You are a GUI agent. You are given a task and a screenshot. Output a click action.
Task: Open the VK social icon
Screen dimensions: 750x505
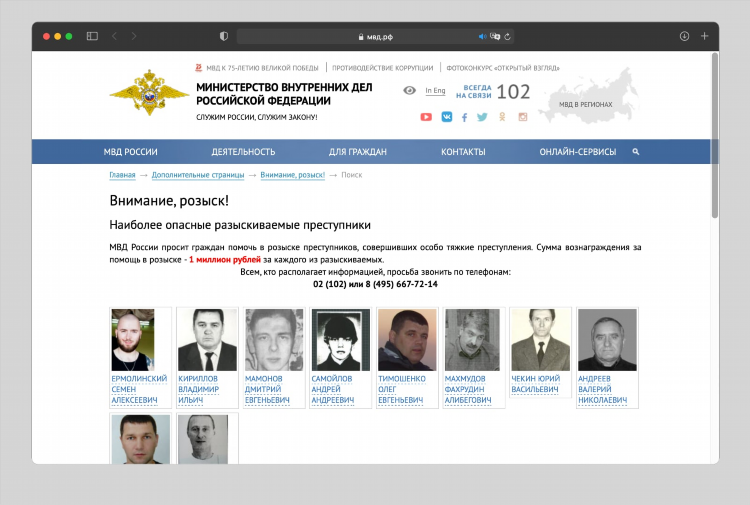[447, 117]
